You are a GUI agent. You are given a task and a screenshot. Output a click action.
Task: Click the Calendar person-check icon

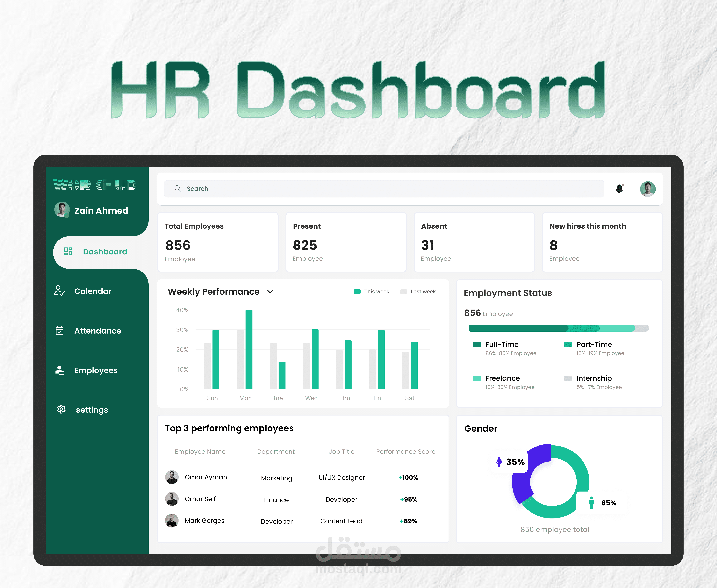tap(59, 291)
